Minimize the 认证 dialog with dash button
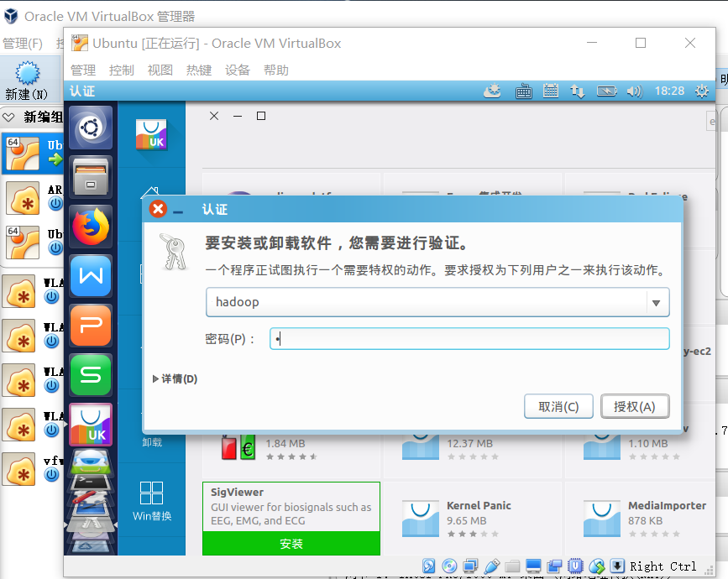728x579 pixels. pyautogui.click(x=178, y=212)
